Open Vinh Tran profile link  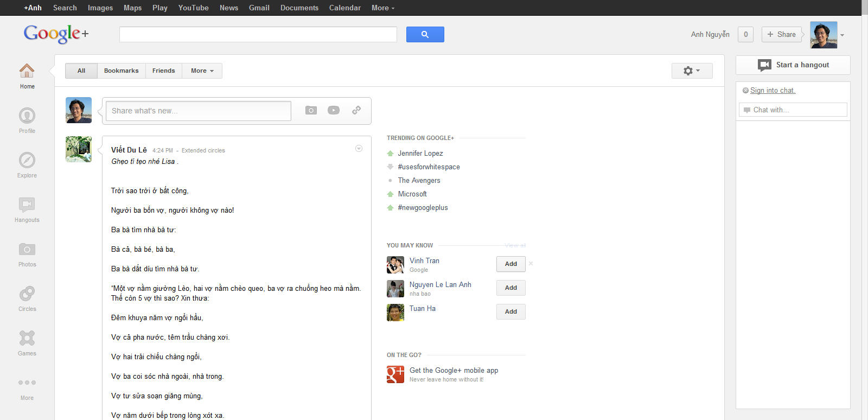[424, 261]
